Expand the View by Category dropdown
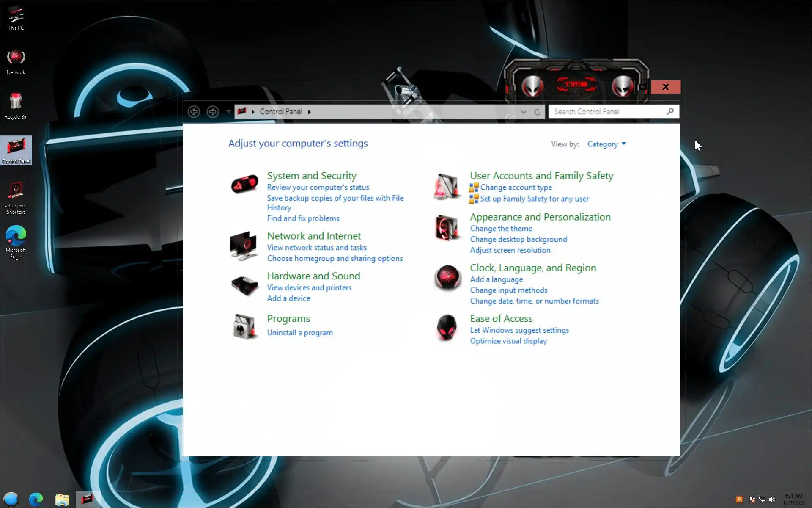The width and height of the screenshot is (812, 508). [x=606, y=144]
